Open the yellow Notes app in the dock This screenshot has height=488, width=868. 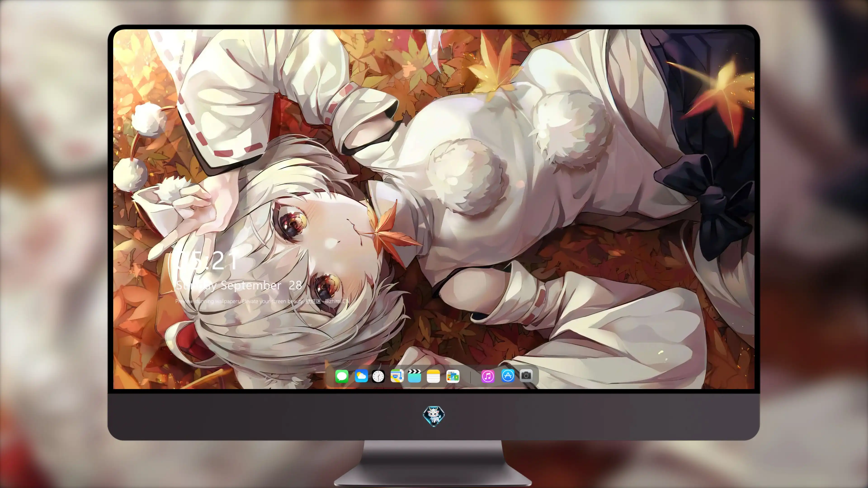click(x=433, y=376)
